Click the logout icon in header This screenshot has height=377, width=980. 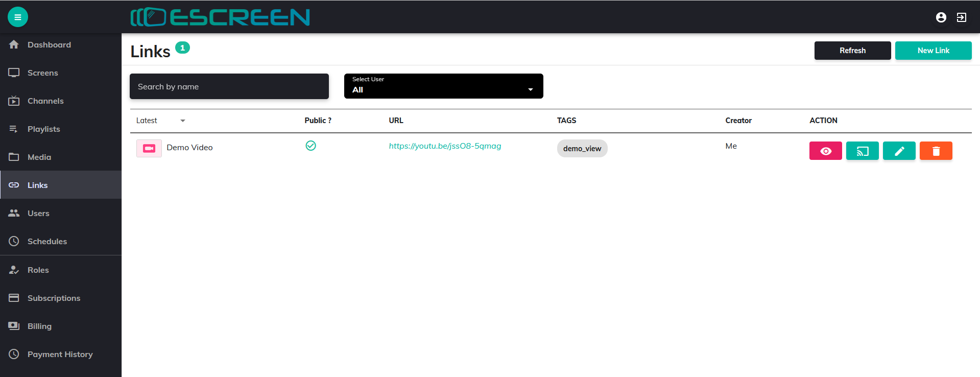pos(961,17)
